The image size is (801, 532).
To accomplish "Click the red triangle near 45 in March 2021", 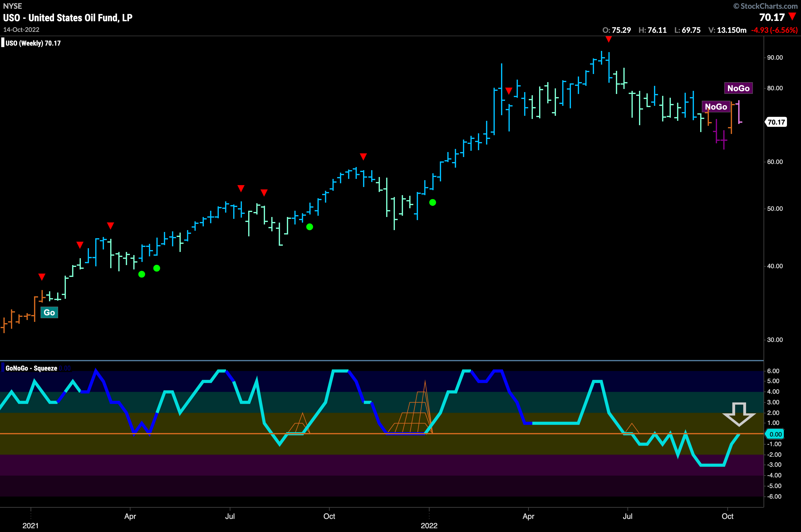I will click(x=111, y=226).
